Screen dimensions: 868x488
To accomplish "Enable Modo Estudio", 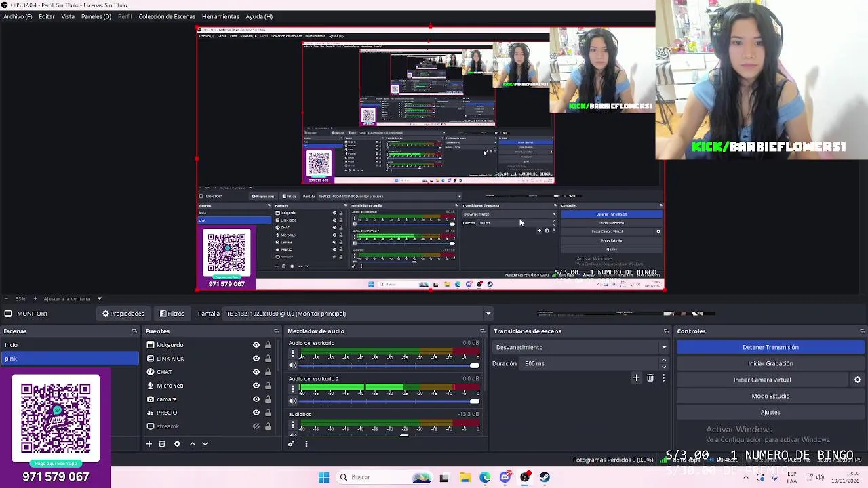I will 770,396.
